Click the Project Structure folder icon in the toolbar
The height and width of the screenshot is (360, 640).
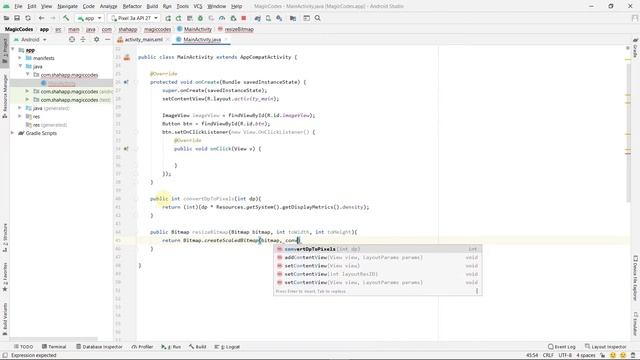293,18
